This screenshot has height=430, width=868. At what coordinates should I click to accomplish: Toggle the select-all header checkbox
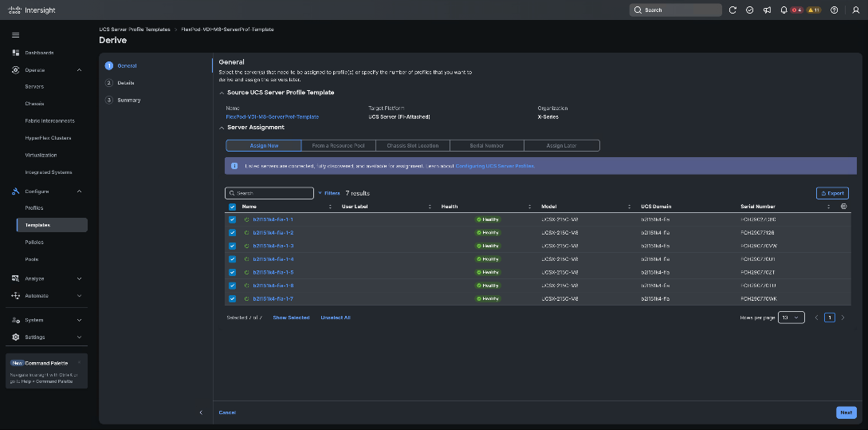[x=233, y=207]
